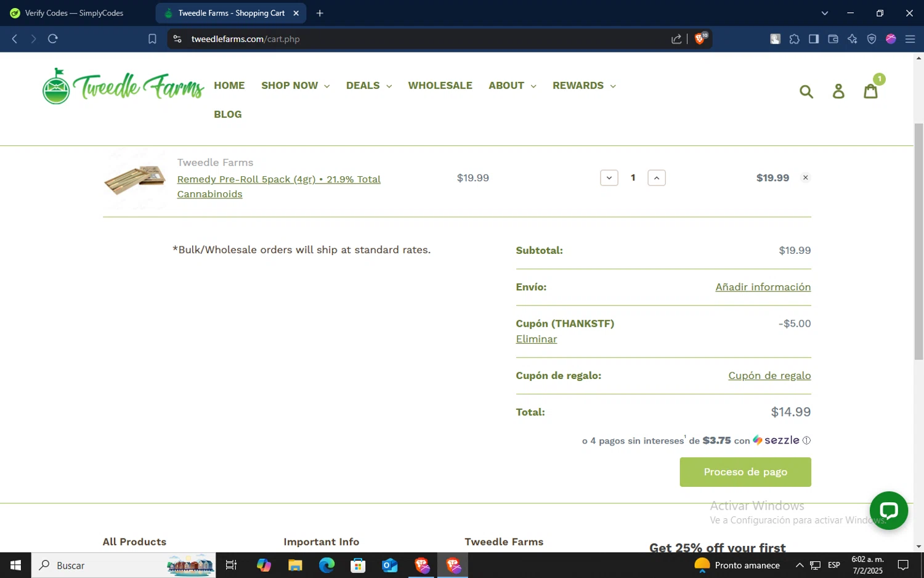Click the Cupón de regalo link

point(769,376)
